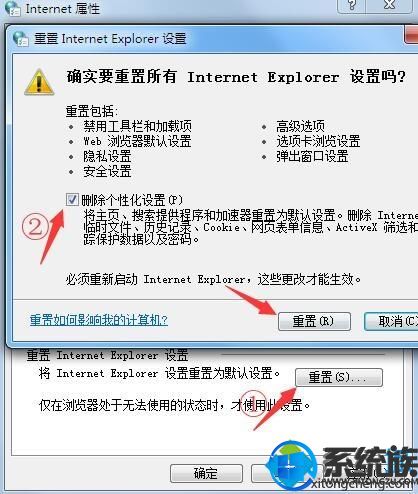418x494 pixels.
Task: Close the reset dialog with red X
Action: pos(412,35)
